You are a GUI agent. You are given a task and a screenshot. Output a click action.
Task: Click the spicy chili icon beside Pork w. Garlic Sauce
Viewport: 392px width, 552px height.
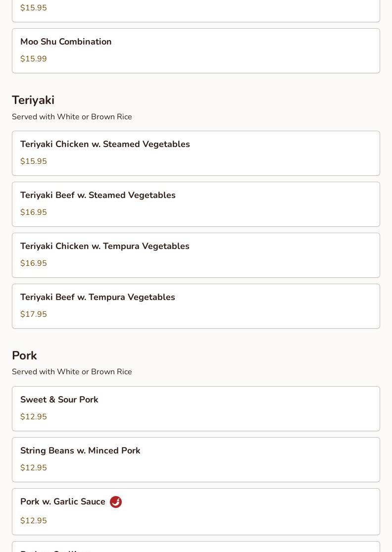[116, 502]
